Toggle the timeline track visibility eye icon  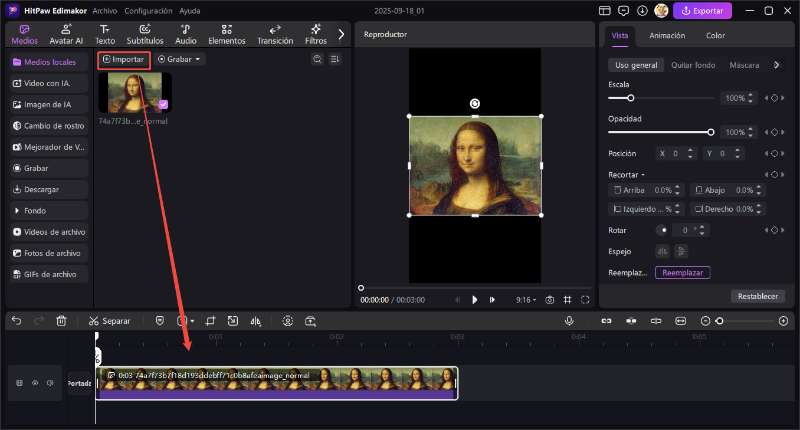click(x=35, y=383)
